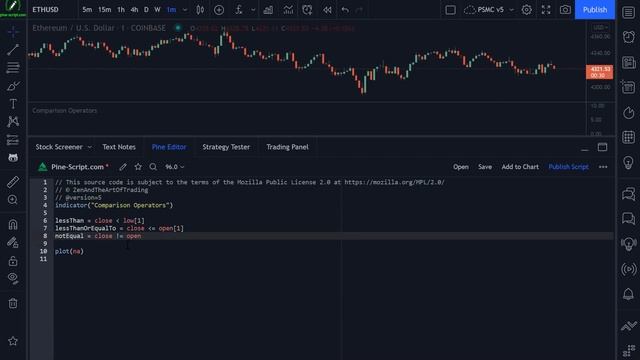This screenshot has height=360, width=640.
Task: Take a chart snapshot with camera
Action: point(565,10)
